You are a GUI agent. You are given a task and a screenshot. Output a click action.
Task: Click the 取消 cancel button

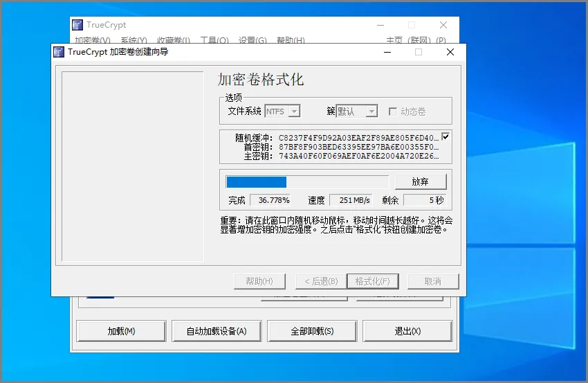tap(433, 281)
